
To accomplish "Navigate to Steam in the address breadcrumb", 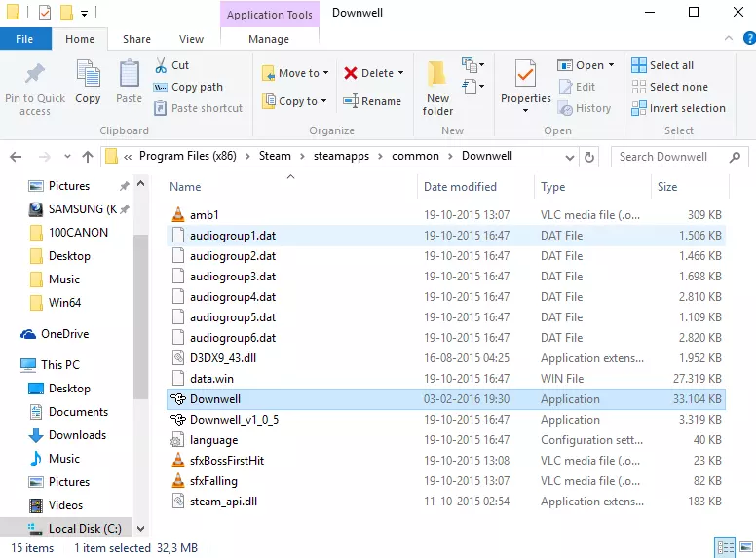I will click(x=275, y=156).
